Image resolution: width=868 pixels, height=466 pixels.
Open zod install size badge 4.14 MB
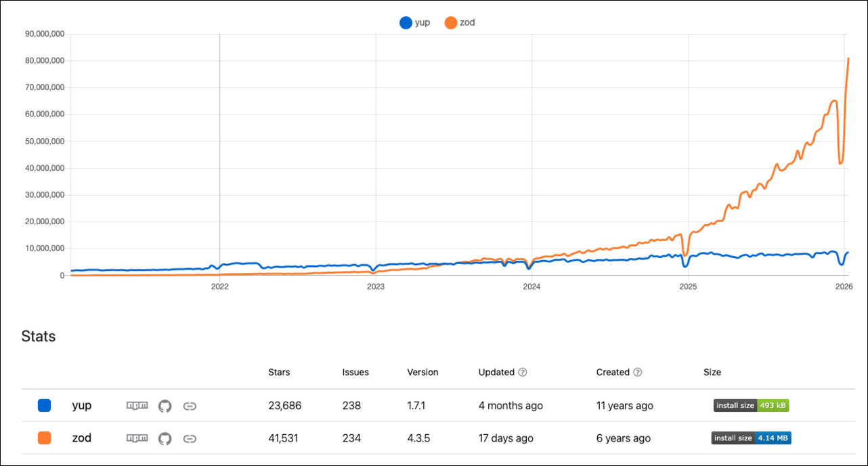tap(751, 438)
